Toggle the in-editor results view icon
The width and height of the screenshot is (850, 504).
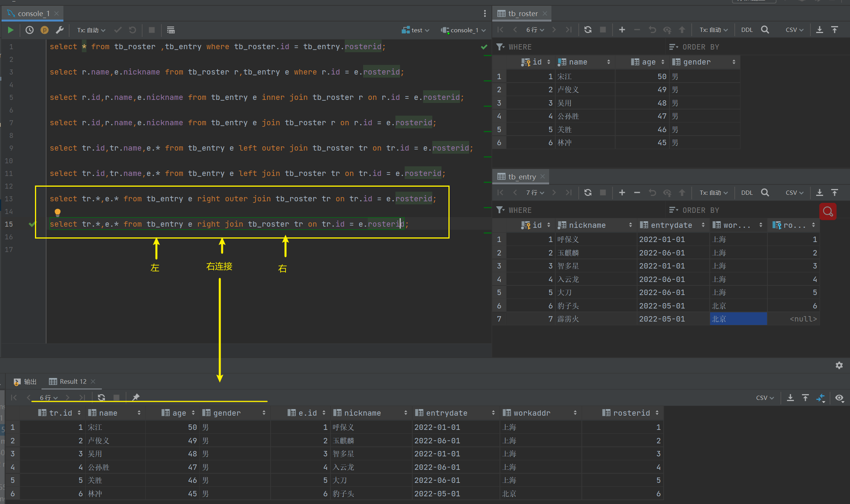171,30
